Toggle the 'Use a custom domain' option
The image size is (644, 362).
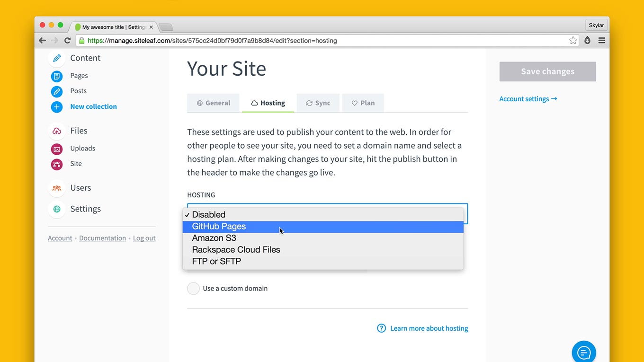pos(193,289)
